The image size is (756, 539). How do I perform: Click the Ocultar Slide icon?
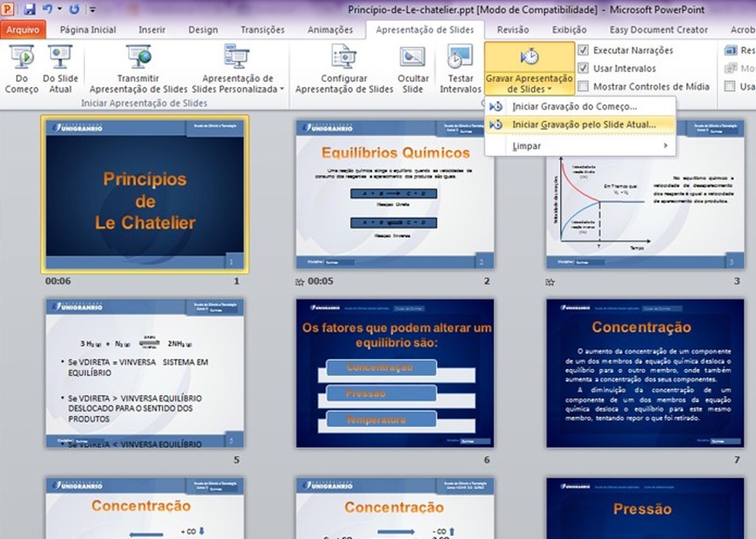pyautogui.click(x=413, y=58)
